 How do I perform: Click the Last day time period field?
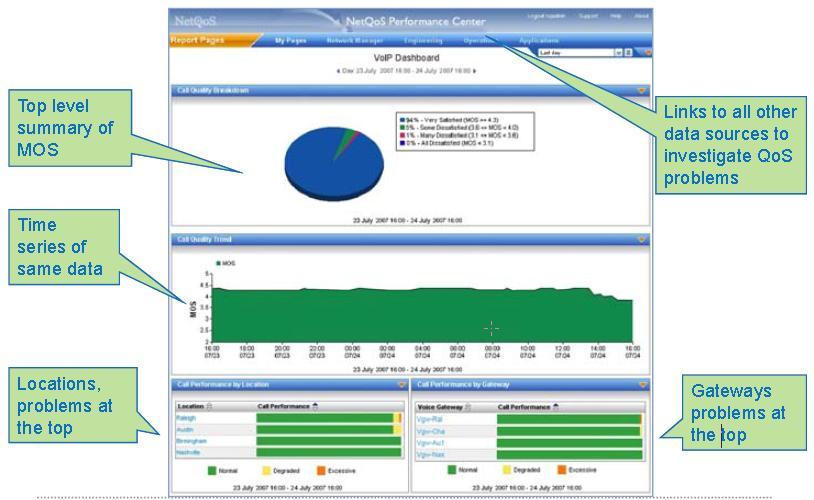[576, 53]
